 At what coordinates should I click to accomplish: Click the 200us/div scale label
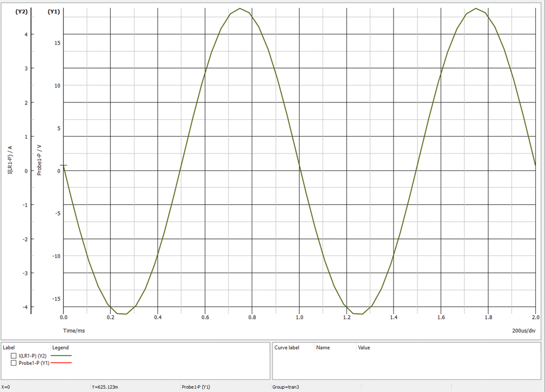524,330
